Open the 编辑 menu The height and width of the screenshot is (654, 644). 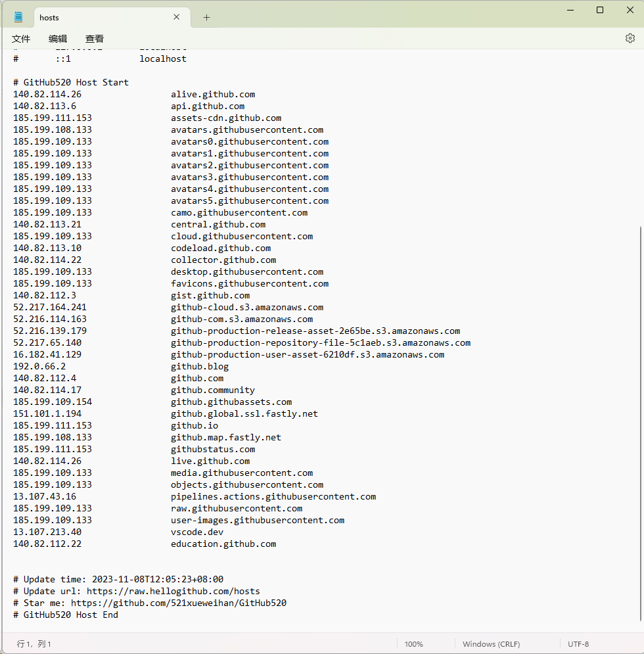coord(57,39)
